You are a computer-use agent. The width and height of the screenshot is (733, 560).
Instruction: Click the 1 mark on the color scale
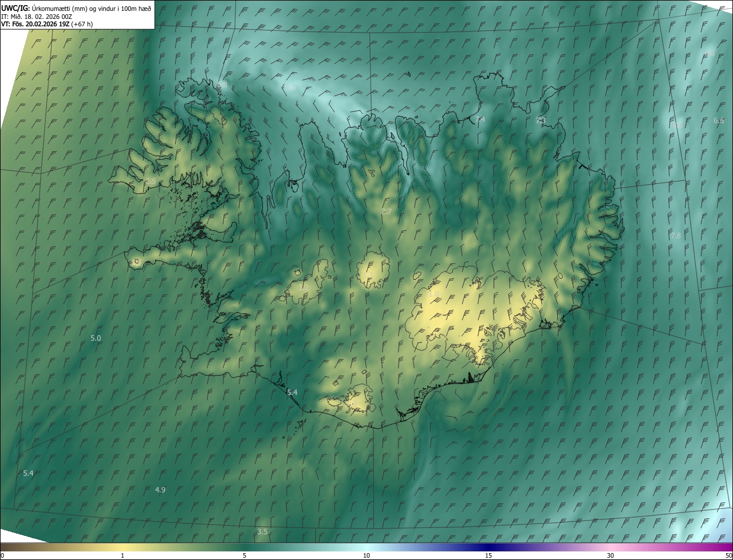[x=123, y=555]
